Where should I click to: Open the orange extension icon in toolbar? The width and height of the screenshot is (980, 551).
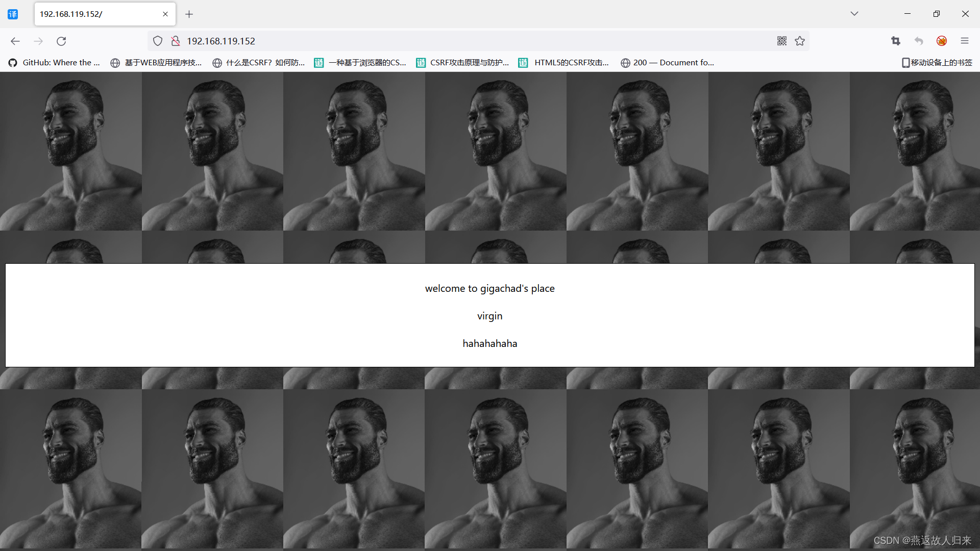point(942,41)
